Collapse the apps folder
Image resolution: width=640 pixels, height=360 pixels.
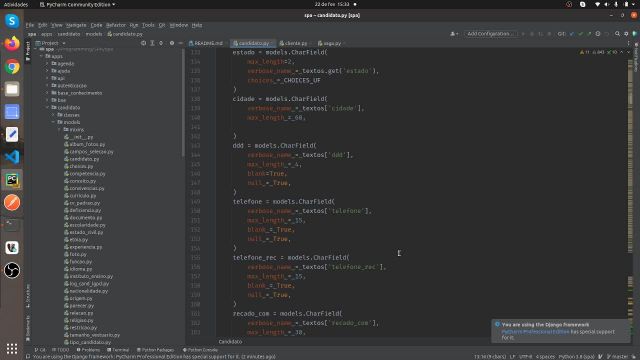pos(41,56)
